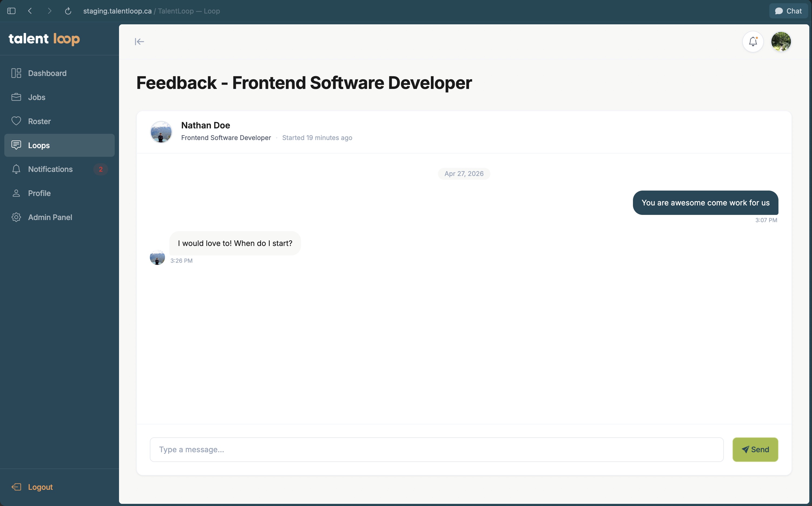Toggle the browser sidebar panel icon
This screenshot has width=812, height=506.
pos(11,11)
